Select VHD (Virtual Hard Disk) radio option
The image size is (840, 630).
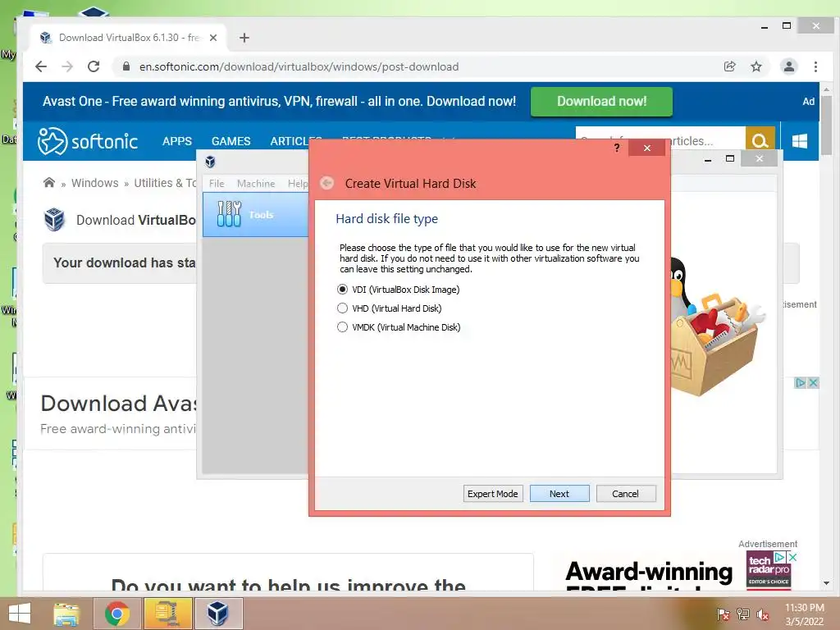click(390, 308)
